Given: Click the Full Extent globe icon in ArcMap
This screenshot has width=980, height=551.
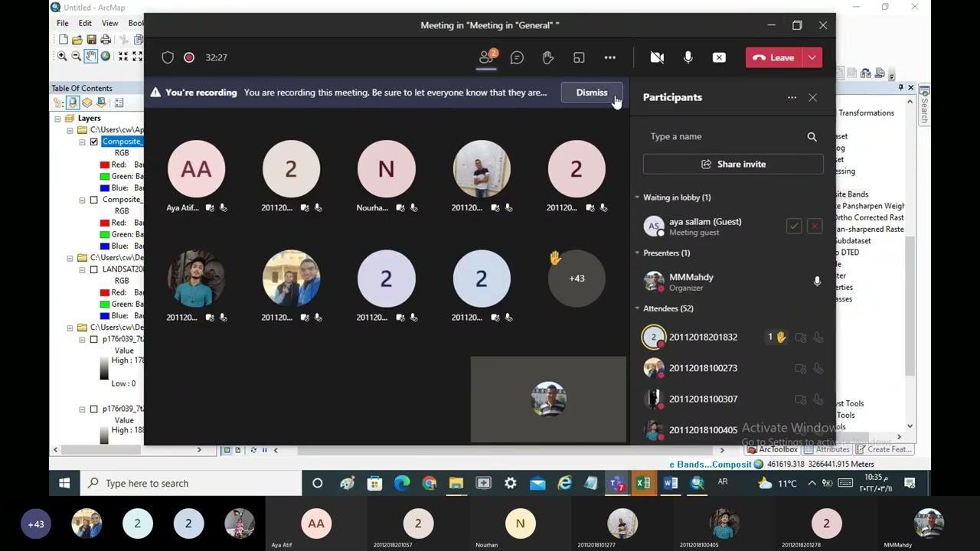Looking at the screenshot, I should coord(105,56).
